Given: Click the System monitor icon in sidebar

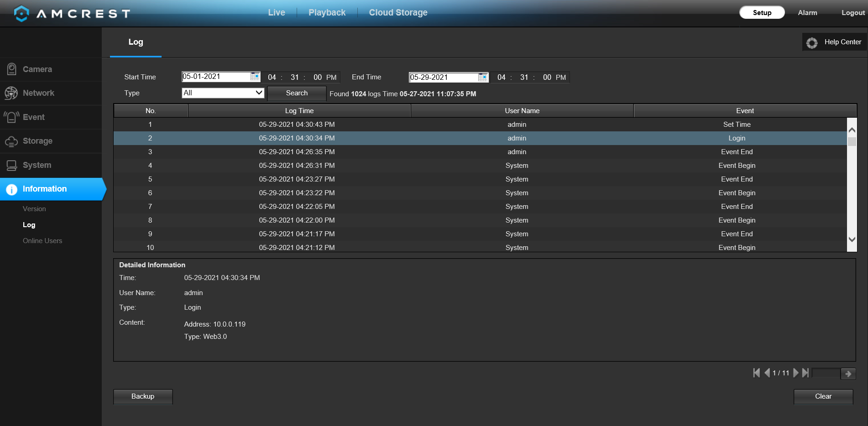Looking at the screenshot, I should pos(11,165).
